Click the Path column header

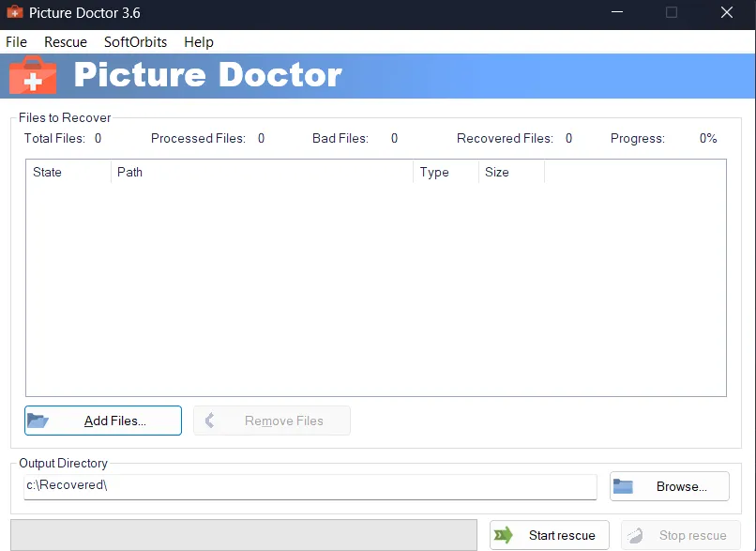(129, 172)
